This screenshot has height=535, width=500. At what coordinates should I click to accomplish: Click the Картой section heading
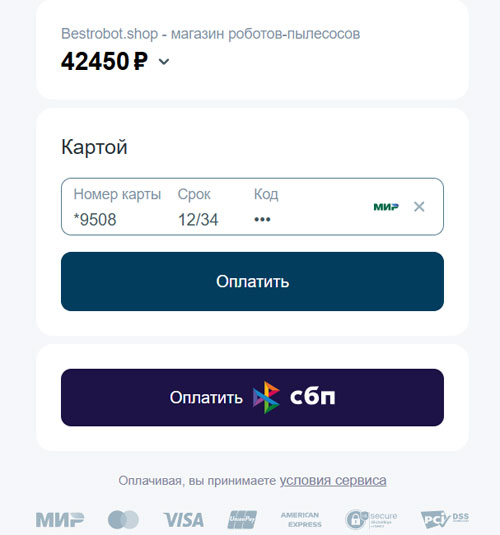click(94, 147)
